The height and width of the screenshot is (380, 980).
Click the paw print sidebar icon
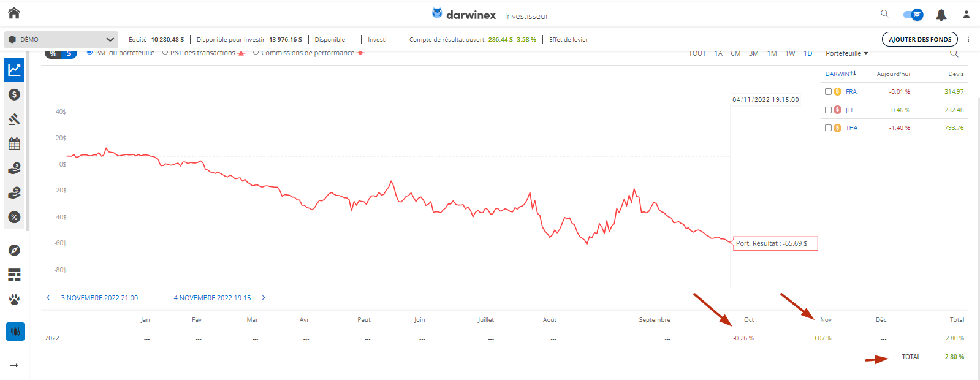14,299
